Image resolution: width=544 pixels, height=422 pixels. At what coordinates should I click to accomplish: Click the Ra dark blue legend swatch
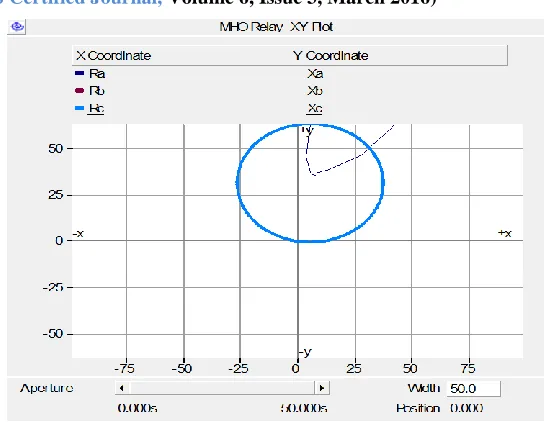79,73
